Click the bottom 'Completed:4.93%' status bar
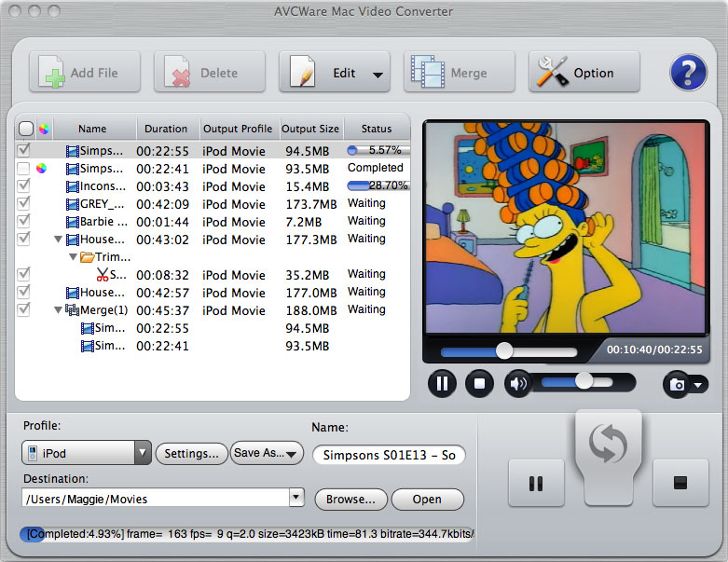 click(x=247, y=534)
